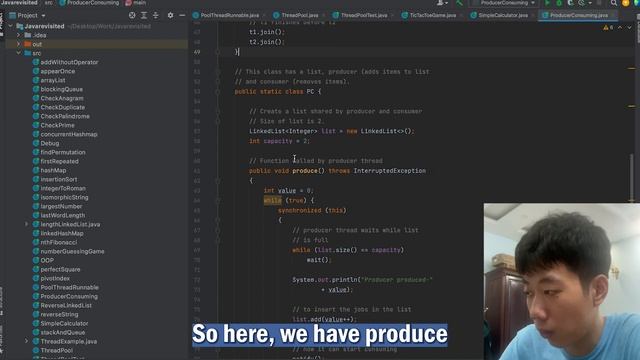
Task: Click Javarevisited module folder icon
Action: pyautogui.click(x=20, y=26)
